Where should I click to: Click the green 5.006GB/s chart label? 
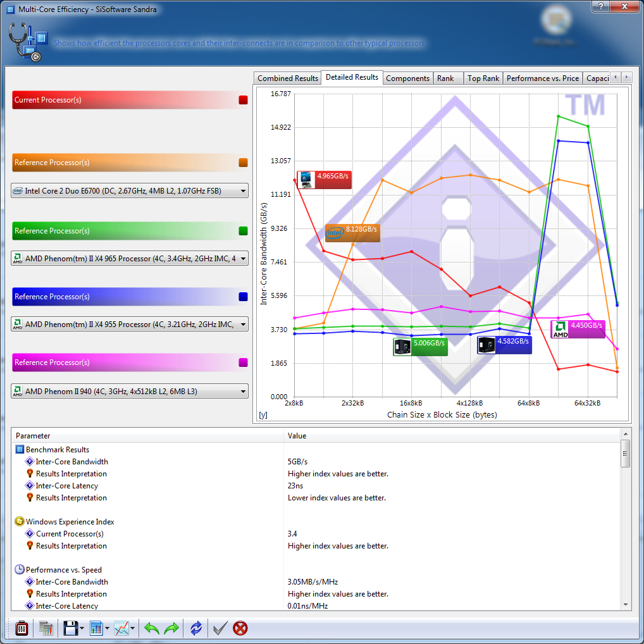pyautogui.click(x=420, y=347)
